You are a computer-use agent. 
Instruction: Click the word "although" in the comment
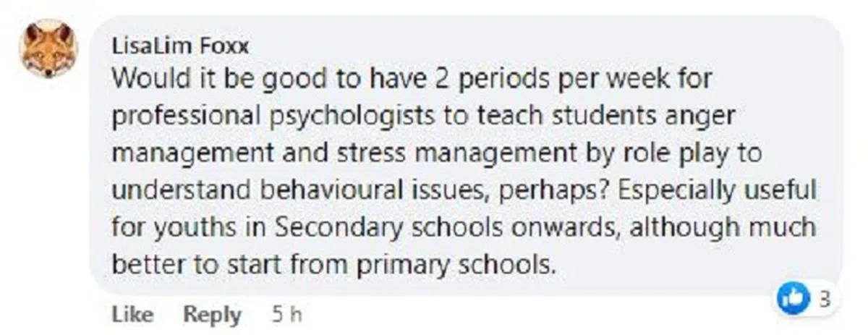[665, 228]
